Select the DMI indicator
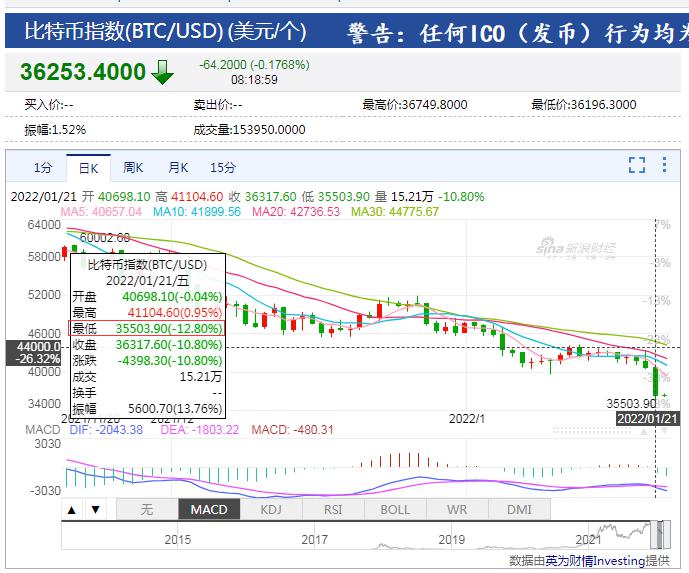This screenshot has width=689, height=573. point(519,510)
